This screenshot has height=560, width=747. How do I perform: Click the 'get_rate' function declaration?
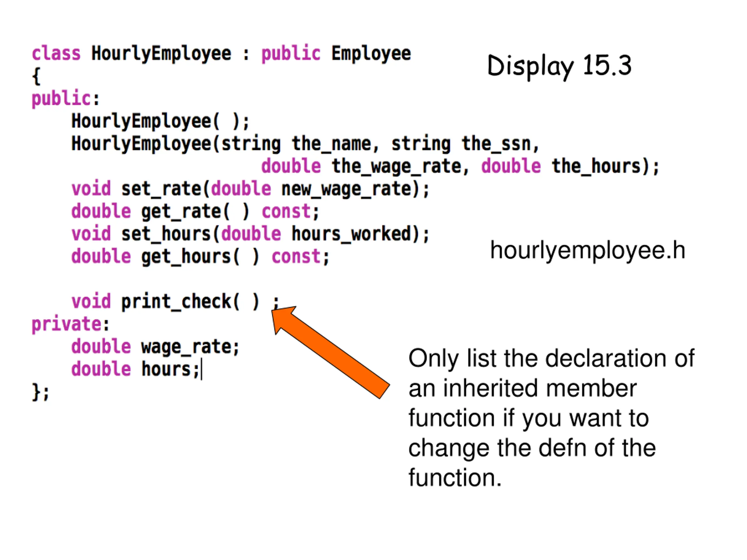pyautogui.click(x=195, y=212)
